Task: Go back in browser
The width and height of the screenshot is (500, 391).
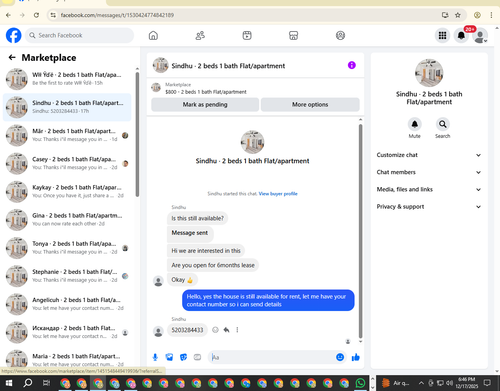Action: point(8,15)
